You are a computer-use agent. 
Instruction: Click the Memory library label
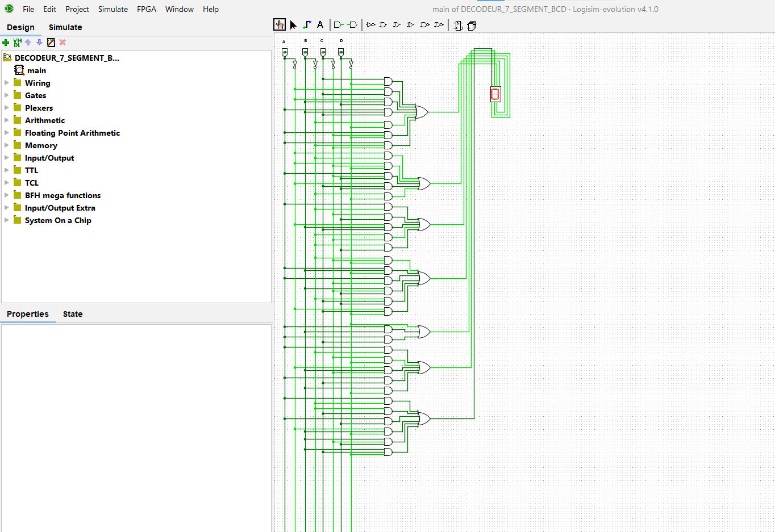coord(41,145)
